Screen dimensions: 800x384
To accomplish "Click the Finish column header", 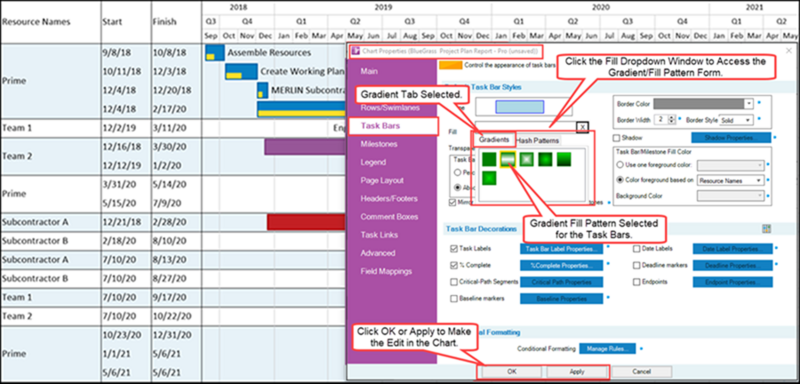I will [177, 22].
